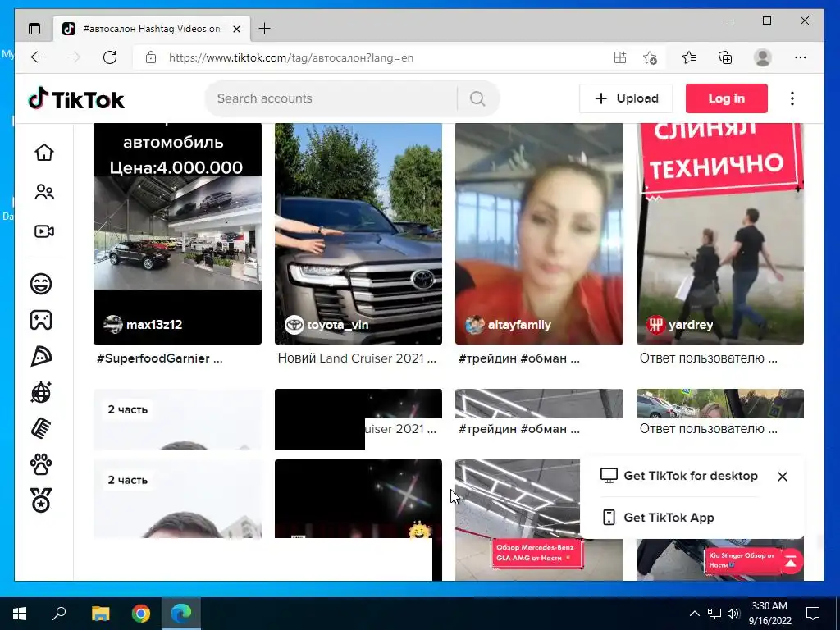
Task: Go to the For You home icon in the sidebar
Action: pyautogui.click(x=44, y=153)
